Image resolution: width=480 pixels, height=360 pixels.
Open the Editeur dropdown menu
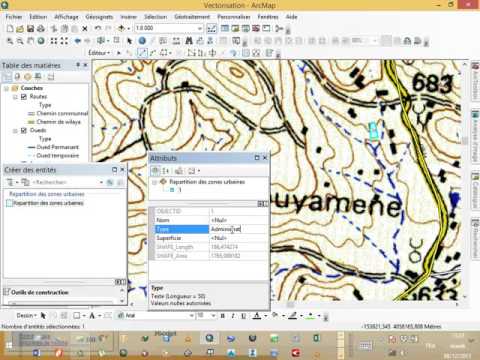click(99, 53)
